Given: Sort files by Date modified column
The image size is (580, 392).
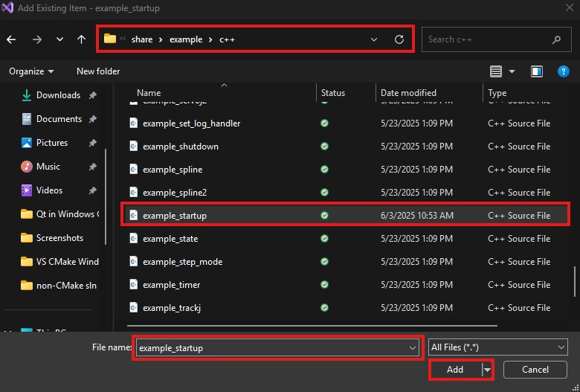Looking at the screenshot, I should 408,93.
